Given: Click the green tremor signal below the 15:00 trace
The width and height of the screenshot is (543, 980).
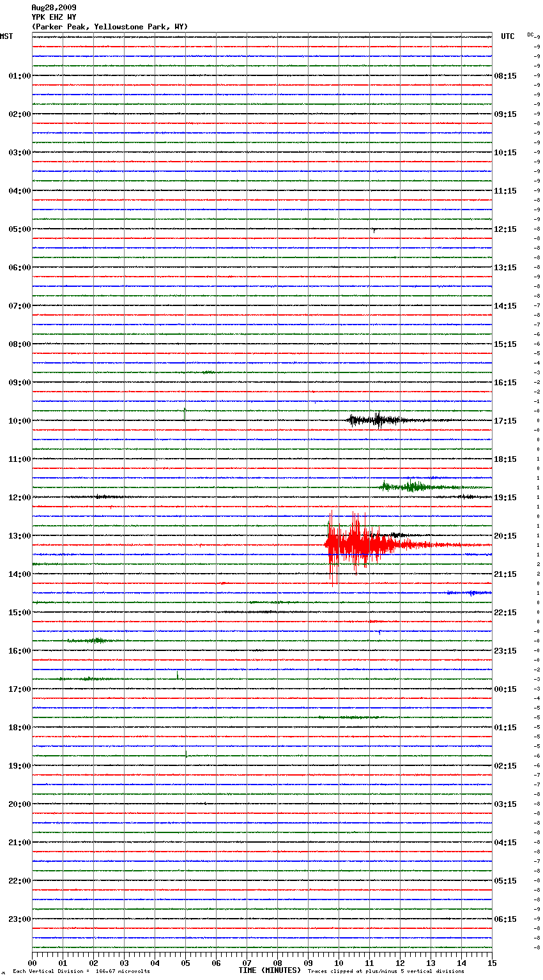Looking at the screenshot, I should pos(93,640).
